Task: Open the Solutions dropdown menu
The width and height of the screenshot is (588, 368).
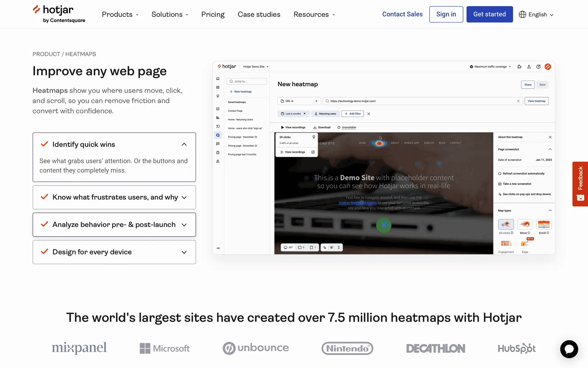Action: coord(170,14)
